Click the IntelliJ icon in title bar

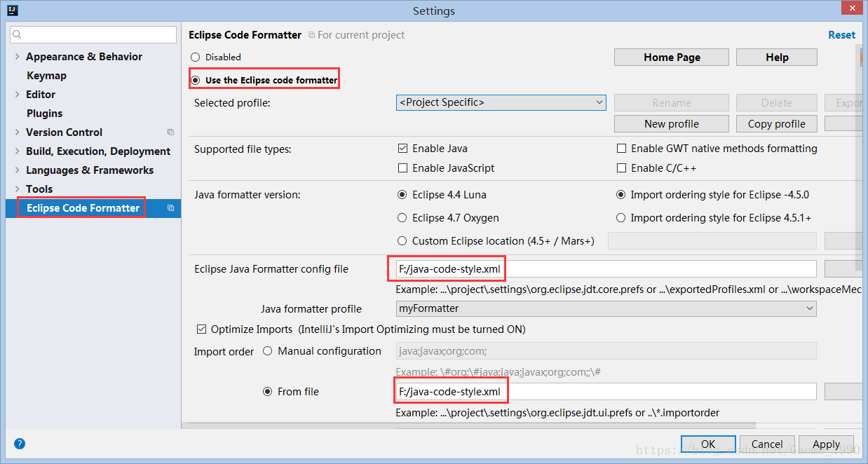[12, 11]
